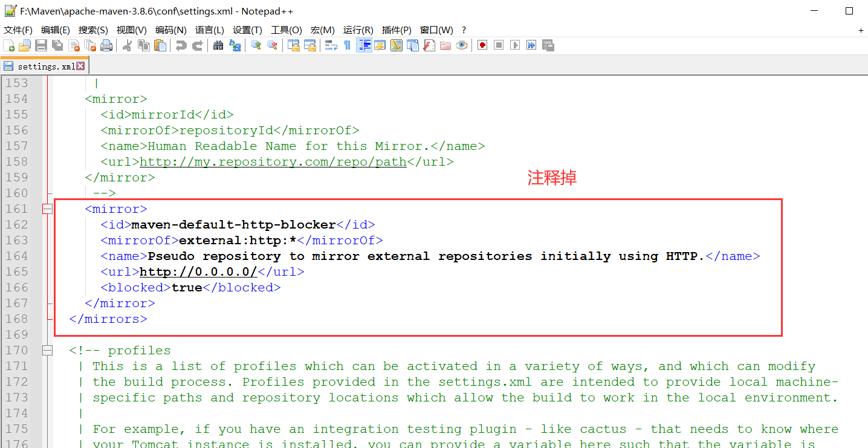Image resolution: width=868 pixels, height=448 pixels.
Task: Save the file with the Save icon
Action: point(41,45)
